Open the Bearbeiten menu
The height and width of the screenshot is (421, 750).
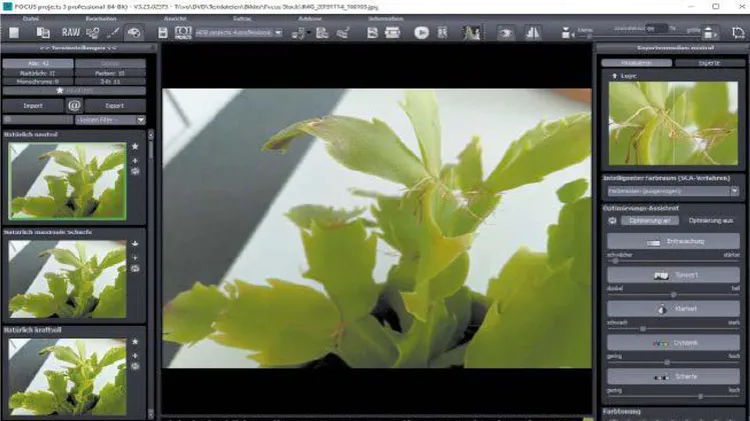click(x=101, y=18)
